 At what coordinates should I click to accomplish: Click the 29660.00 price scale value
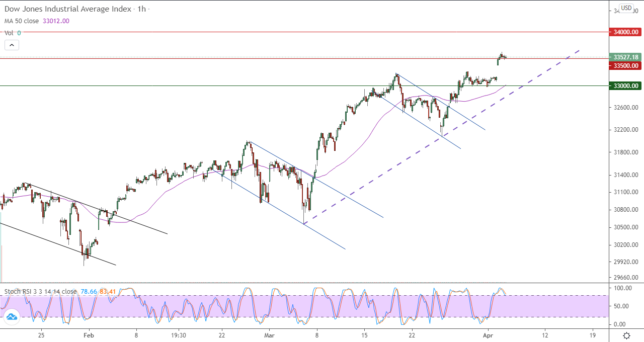pos(625,277)
